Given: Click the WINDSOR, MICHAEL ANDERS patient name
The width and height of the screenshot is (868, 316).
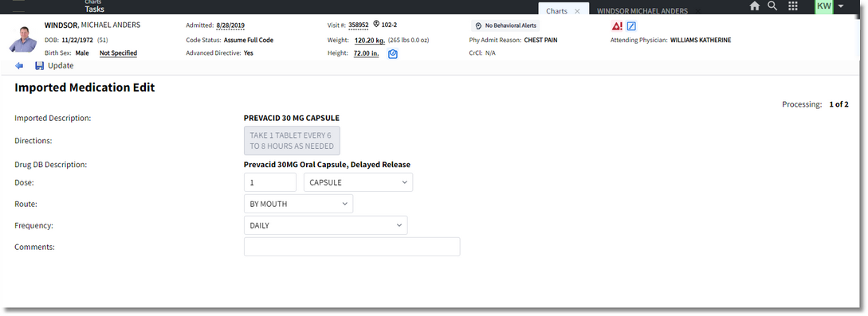Looking at the screenshot, I should pos(92,25).
